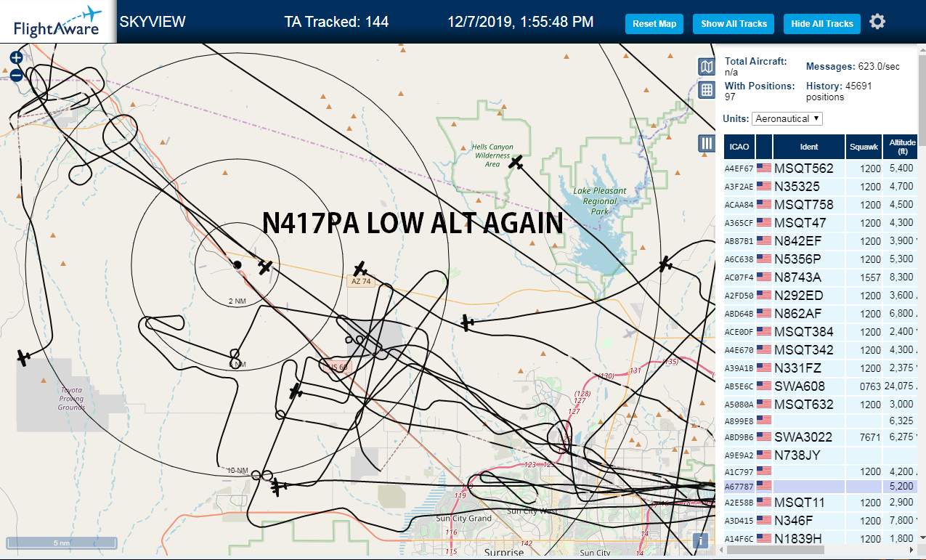Image resolution: width=926 pixels, height=560 pixels.
Task: Select the N35325 aircraft row
Action: [821, 187]
